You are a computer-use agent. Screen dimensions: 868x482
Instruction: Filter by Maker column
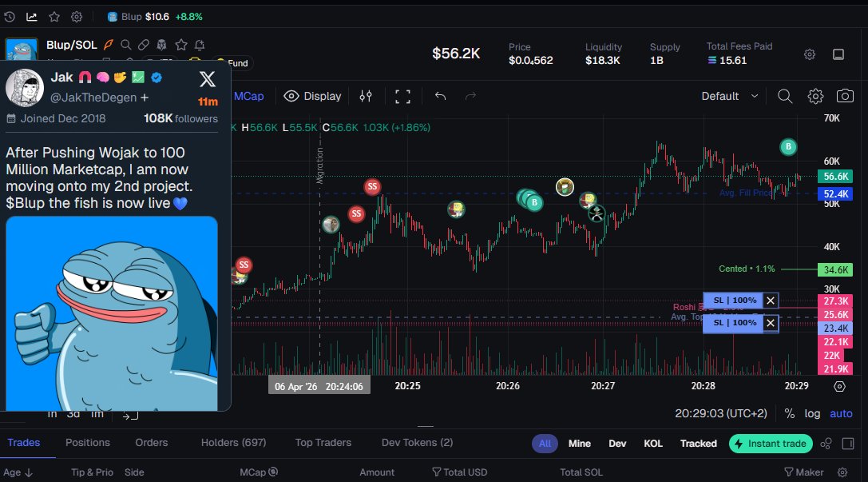tap(804, 472)
